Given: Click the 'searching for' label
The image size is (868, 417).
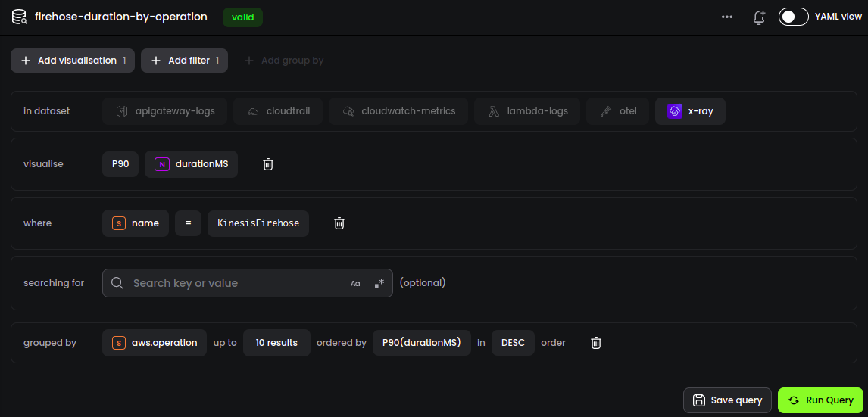Looking at the screenshot, I should tap(54, 283).
